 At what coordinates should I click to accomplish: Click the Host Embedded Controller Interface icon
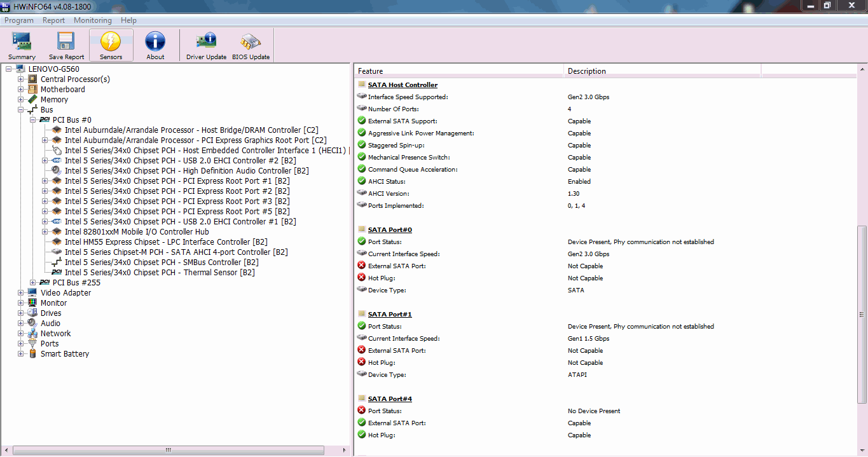(57, 151)
